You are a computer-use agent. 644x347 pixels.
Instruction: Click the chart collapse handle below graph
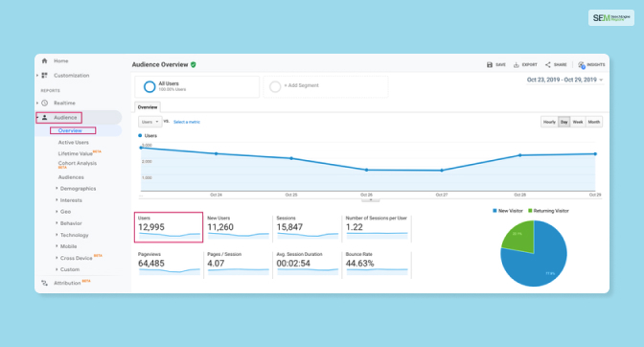[371, 200]
